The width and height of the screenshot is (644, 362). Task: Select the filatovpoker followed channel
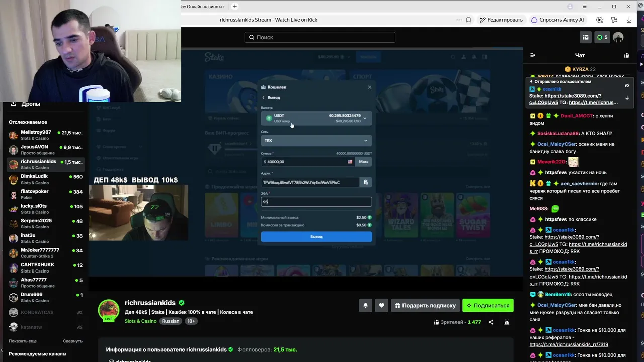45,194
